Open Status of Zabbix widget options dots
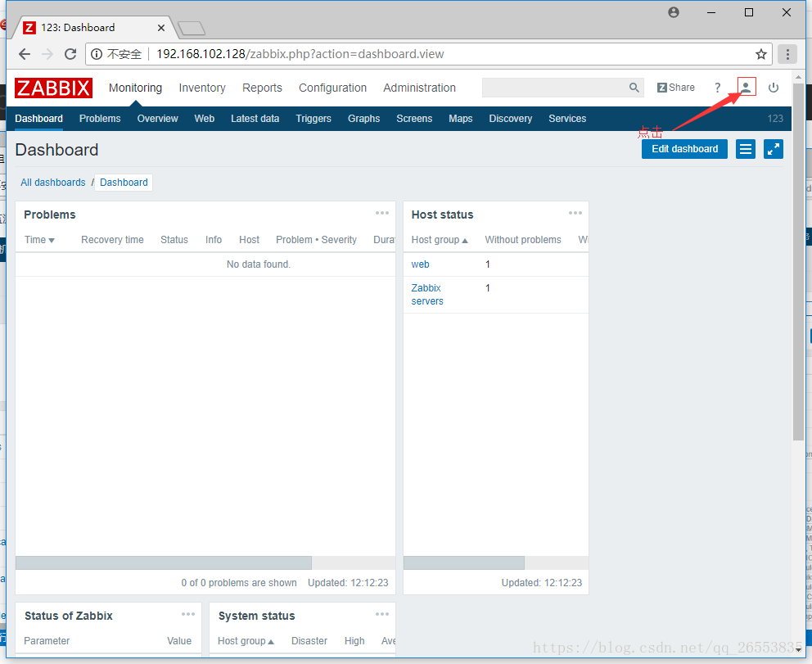 [x=188, y=614]
